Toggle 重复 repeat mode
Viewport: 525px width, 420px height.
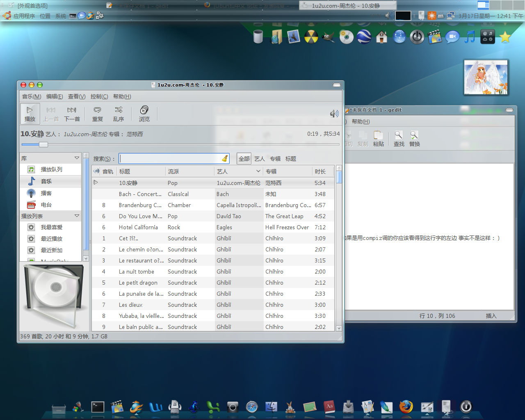coord(98,114)
